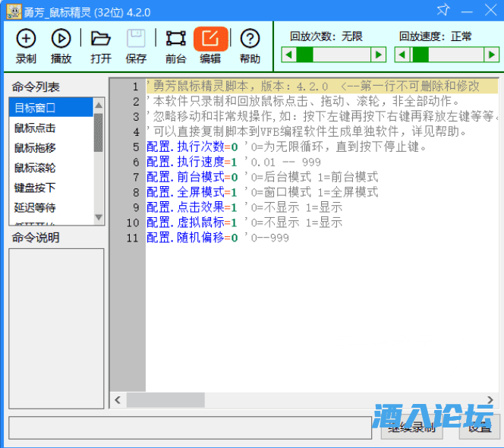Click the 设置 (Settings) button
504x448 pixels.
(x=480, y=427)
